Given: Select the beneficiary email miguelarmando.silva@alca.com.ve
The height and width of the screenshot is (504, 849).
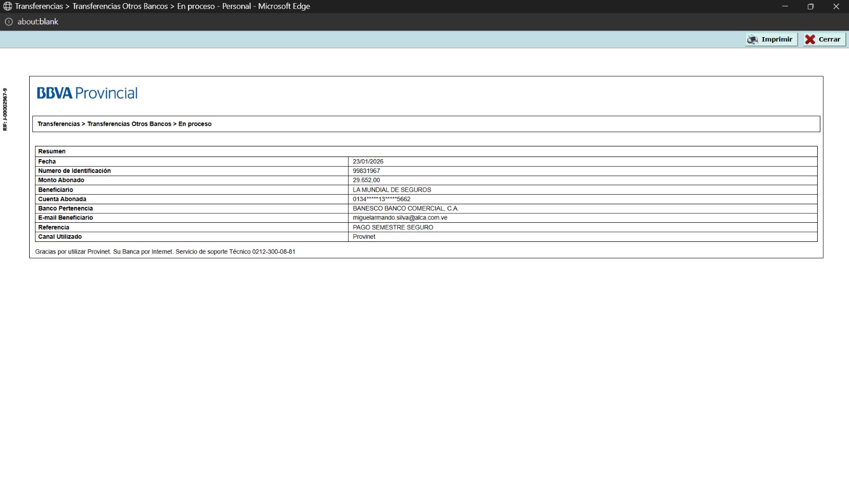Looking at the screenshot, I should click(x=400, y=218).
